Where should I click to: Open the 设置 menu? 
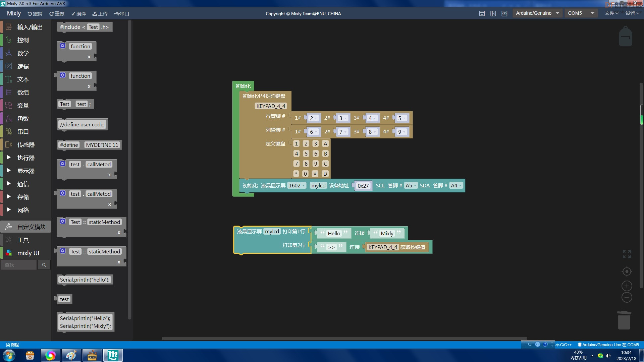click(x=632, y=13)
